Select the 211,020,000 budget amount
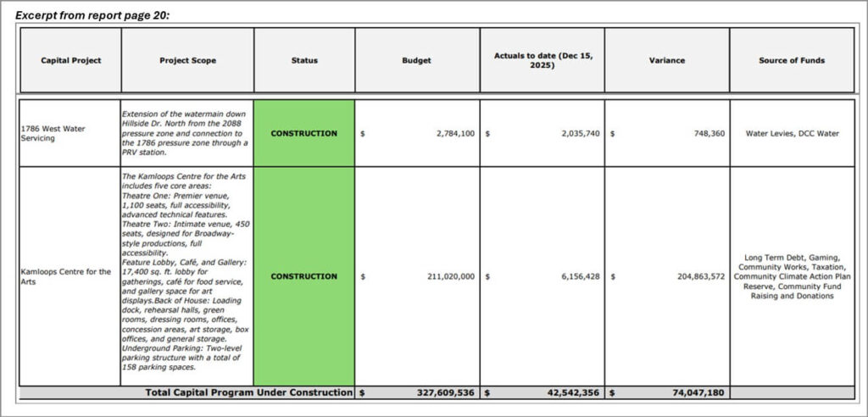The image size is (868, 417). (x=441, y=276)
